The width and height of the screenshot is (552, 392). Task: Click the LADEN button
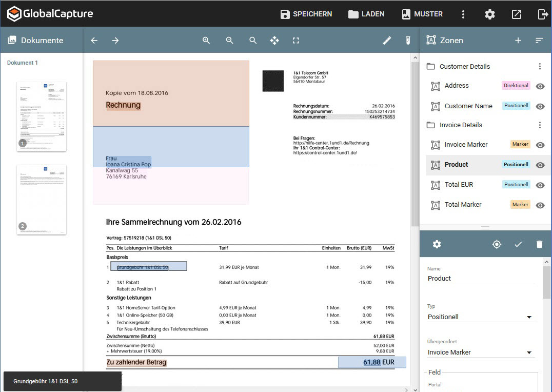click(x=366, y=14)
